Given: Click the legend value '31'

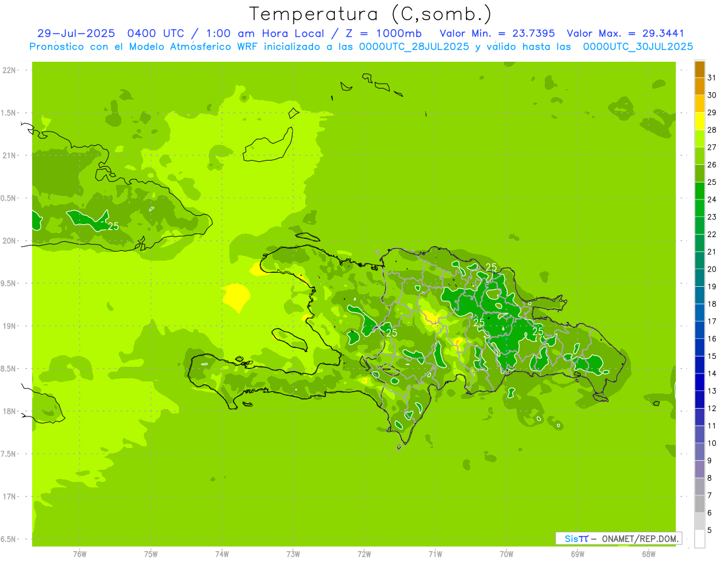Looking at the screenshot, I should point(712,78).
